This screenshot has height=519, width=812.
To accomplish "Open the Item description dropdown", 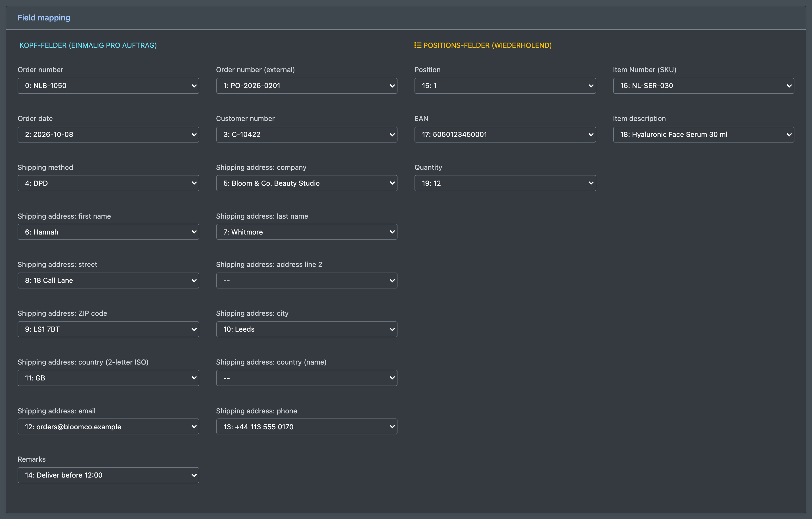I will [x=704, y=135].
